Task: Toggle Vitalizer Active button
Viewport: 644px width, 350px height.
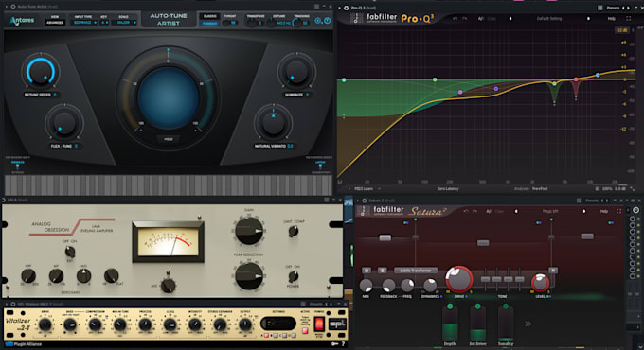Action: (305, 330)
